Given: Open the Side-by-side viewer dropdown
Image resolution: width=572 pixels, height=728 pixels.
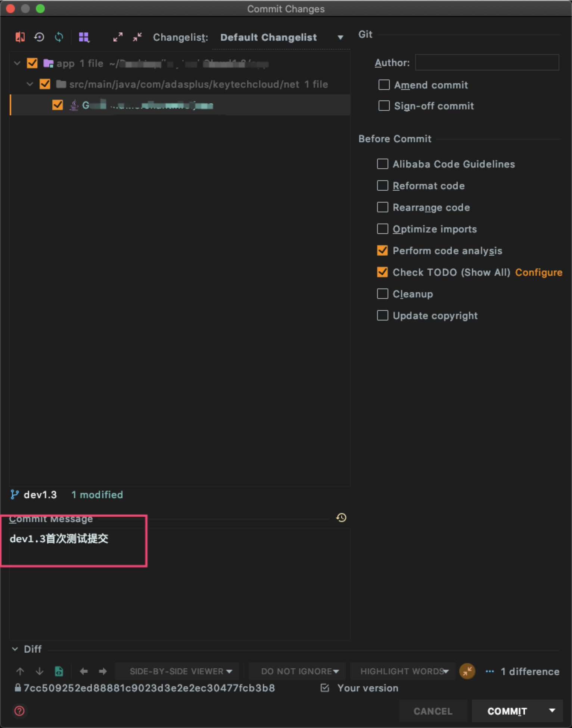Looking at the screenshot, I should (x=180, y=671).
